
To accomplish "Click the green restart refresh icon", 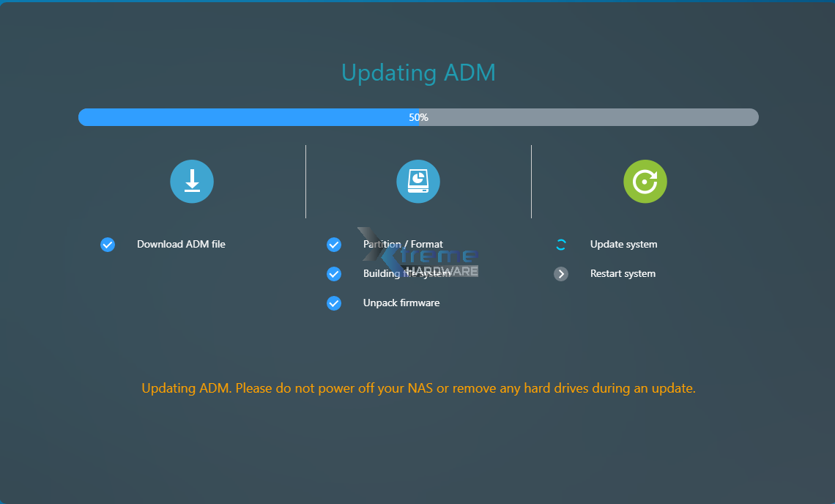I will coord(645,182).
